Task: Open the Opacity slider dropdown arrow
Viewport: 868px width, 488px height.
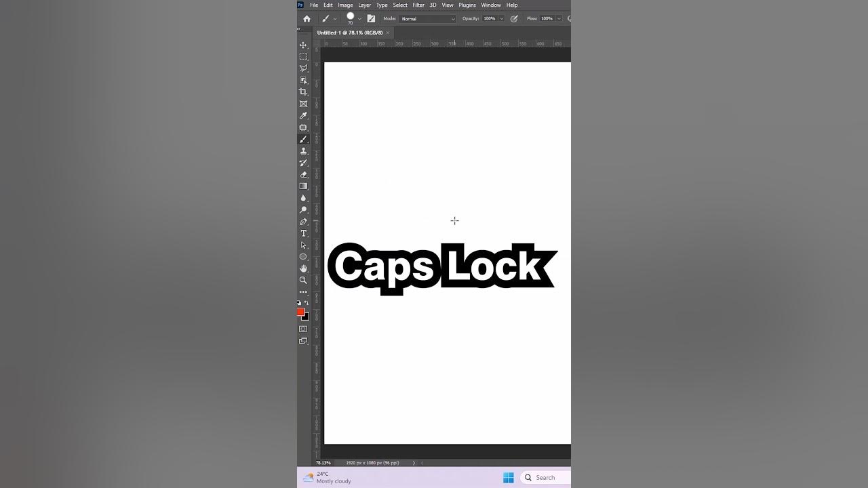Action: click(502, 19)
